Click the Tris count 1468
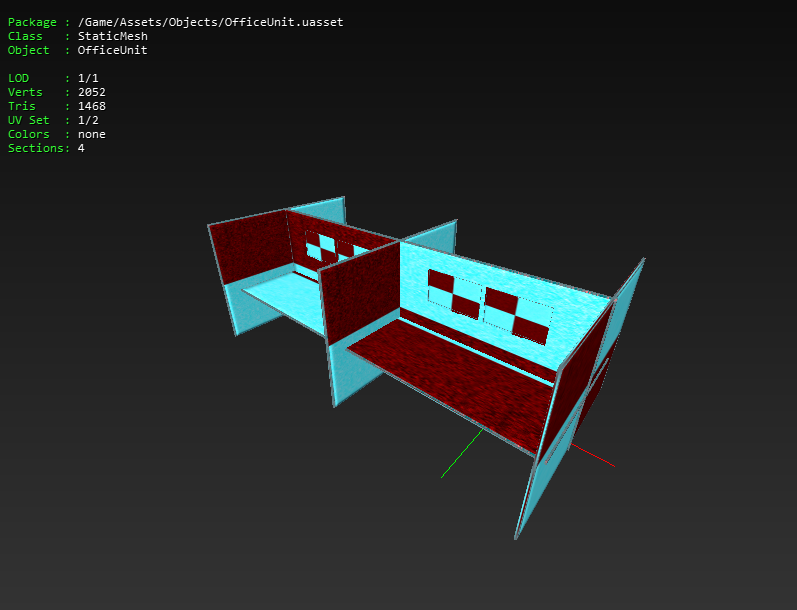This screenshot has height=610, width=797. 91,106
